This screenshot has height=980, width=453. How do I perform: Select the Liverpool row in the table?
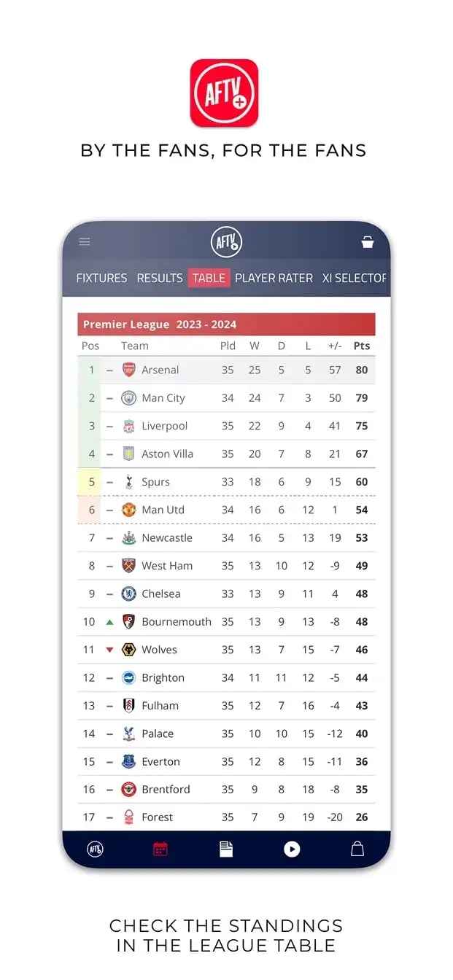pos(226,426)
